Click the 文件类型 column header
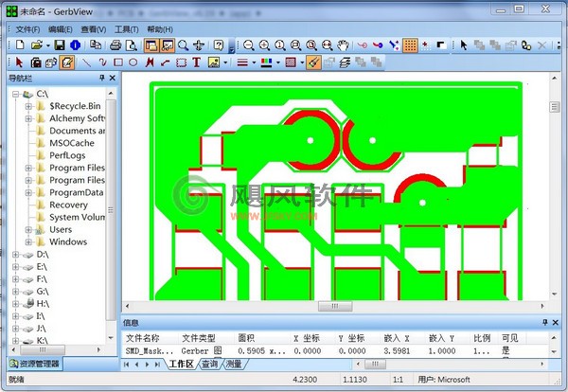Image resolution: width=568 pixels, height=392 pixels. [199, 338]
